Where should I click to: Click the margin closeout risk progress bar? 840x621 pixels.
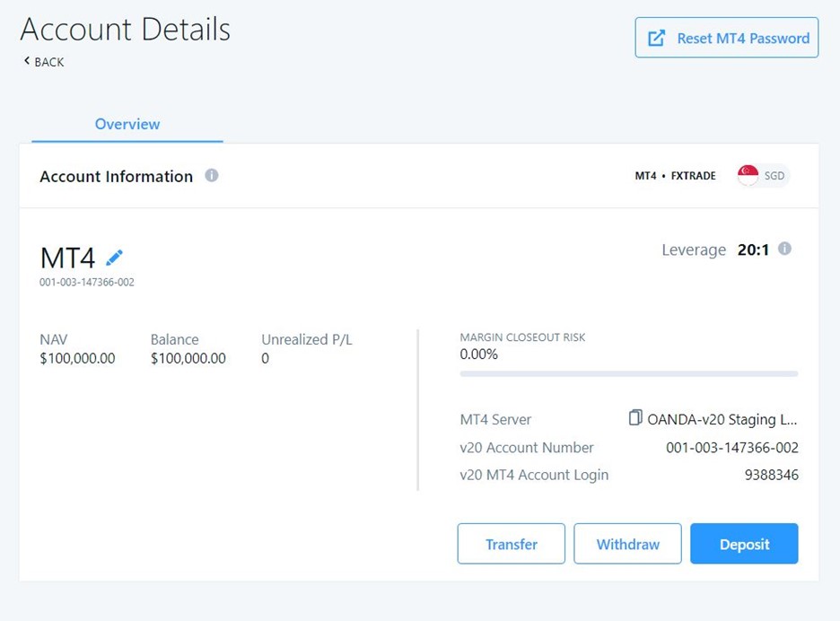tap(628, 373)
